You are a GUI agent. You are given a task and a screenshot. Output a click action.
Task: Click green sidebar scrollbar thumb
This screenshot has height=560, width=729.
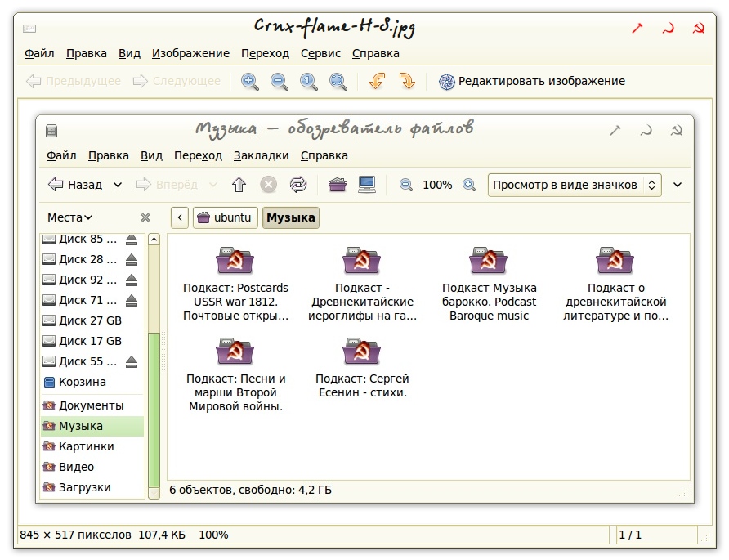tap(154, 410)
